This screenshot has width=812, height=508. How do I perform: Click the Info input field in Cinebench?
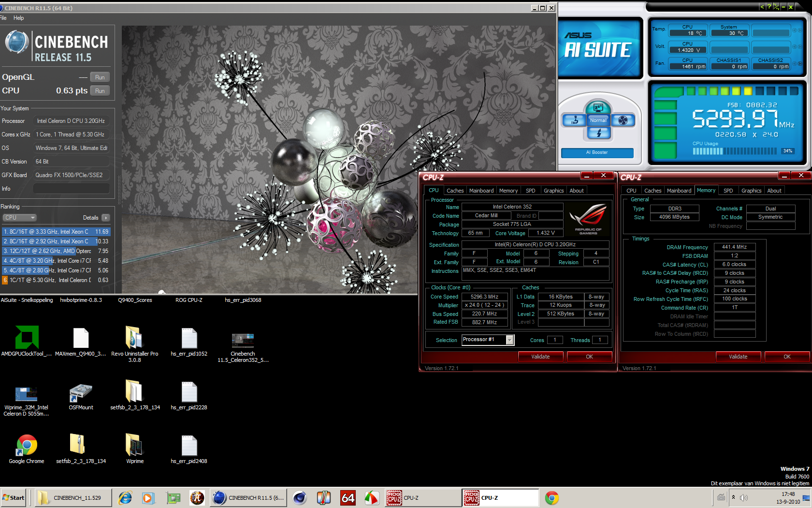click(71, 189)
